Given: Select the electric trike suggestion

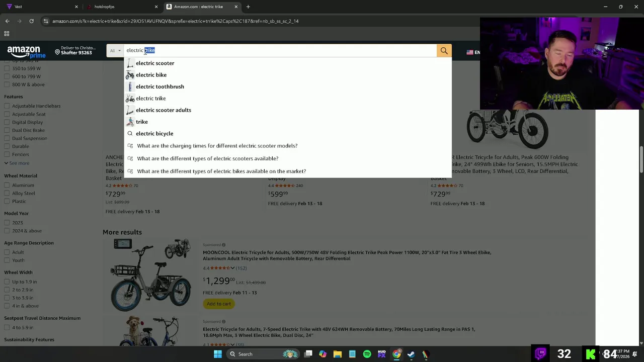Looking at the screenshot, I should click(150, 99).
